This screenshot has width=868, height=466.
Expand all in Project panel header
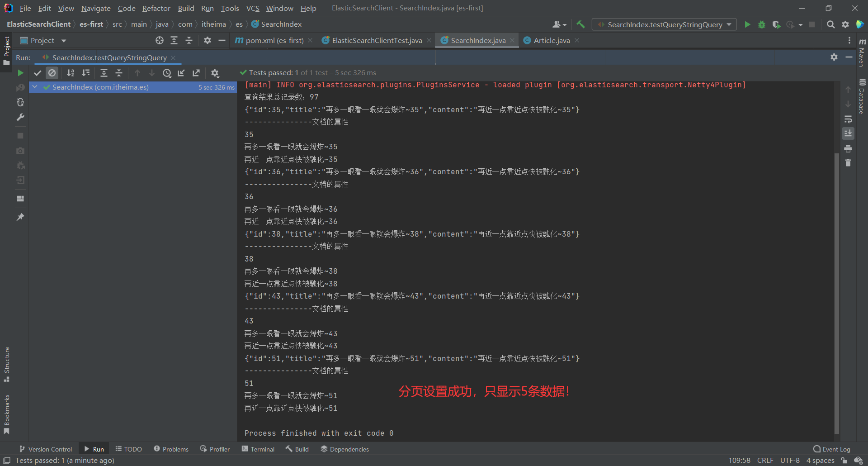174,41
